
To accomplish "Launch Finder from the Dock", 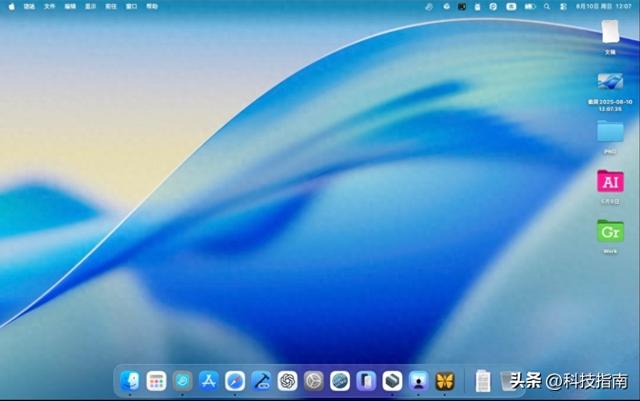I will (x=130, y=381).
